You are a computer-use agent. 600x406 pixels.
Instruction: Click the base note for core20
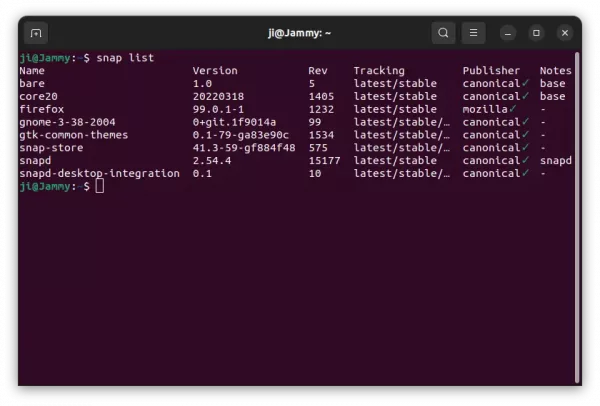point(553,96)
